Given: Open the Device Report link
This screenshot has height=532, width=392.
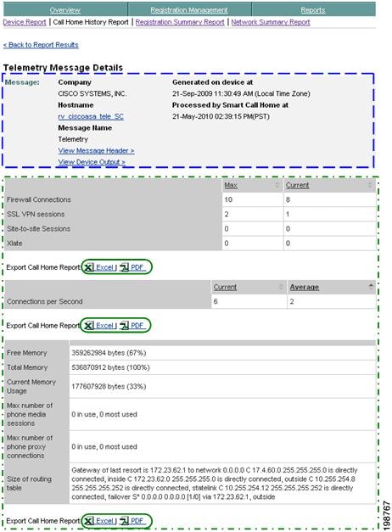Looking at the screenshot, I should [x=25, y=22].
